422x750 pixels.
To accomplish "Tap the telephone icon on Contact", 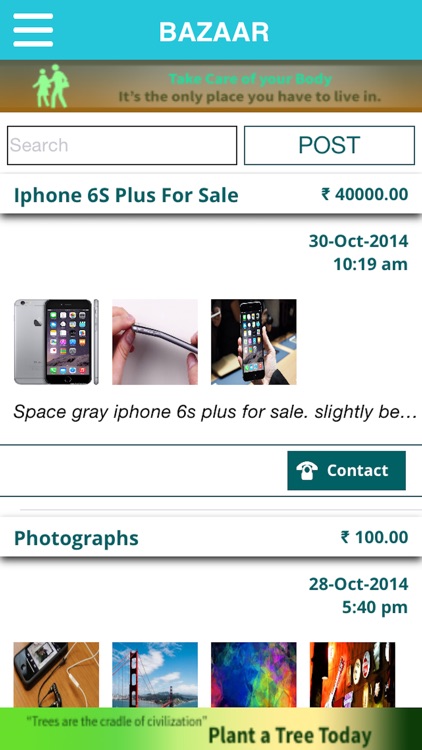I will point(307,471).
